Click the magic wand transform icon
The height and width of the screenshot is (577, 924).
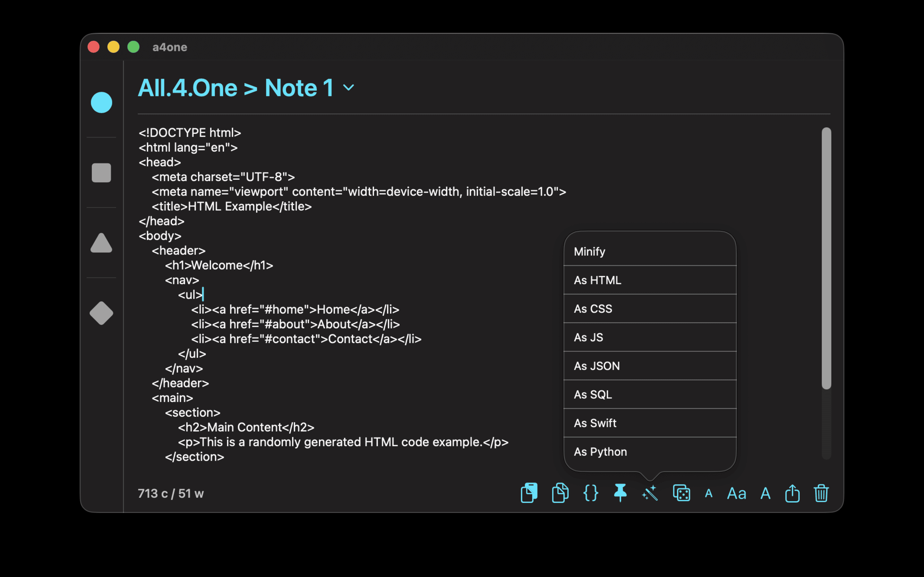pos(650,493)
